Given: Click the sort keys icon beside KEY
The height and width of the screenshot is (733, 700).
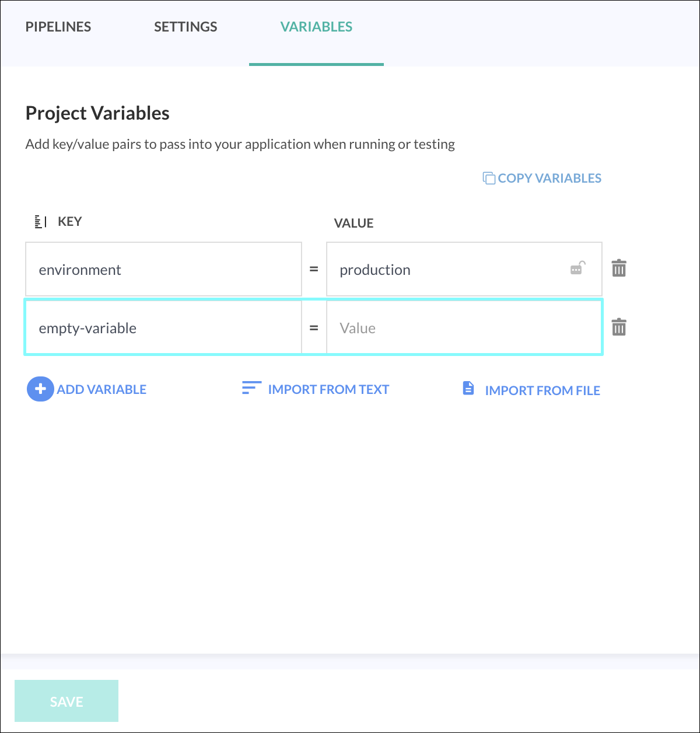Looking at the screenshot, I should [x=40, y=222].
